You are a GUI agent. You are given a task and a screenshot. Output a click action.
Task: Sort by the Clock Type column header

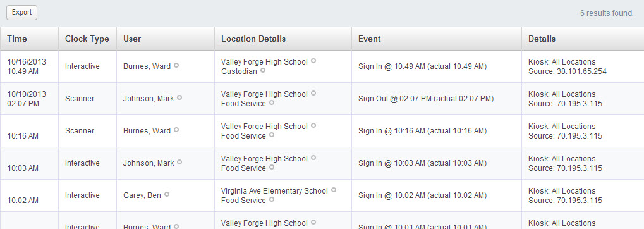tap(87, 39)
